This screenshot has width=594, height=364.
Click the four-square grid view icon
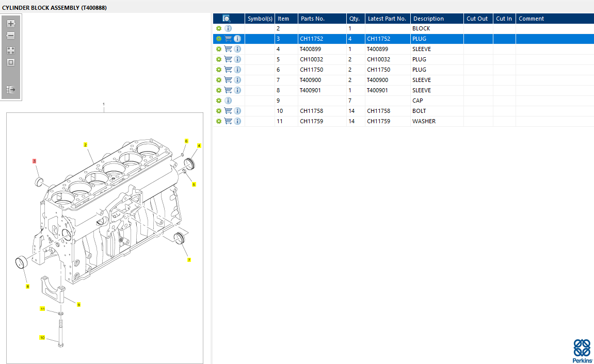[11, 51]
